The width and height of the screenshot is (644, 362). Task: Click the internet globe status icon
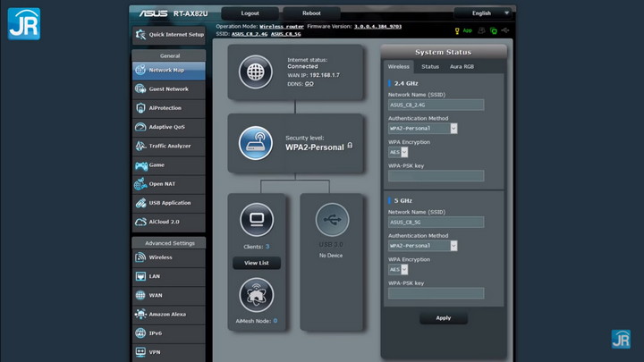[x=257, y=72]
